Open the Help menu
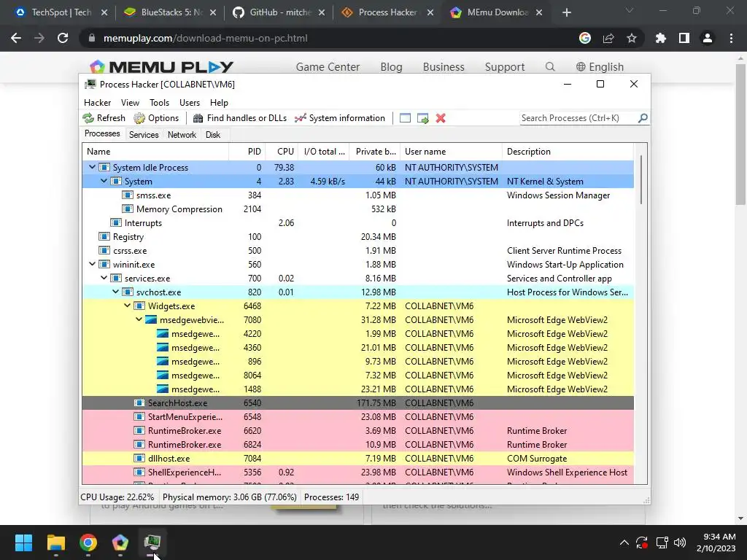747x560 pixels. point(219,102)
